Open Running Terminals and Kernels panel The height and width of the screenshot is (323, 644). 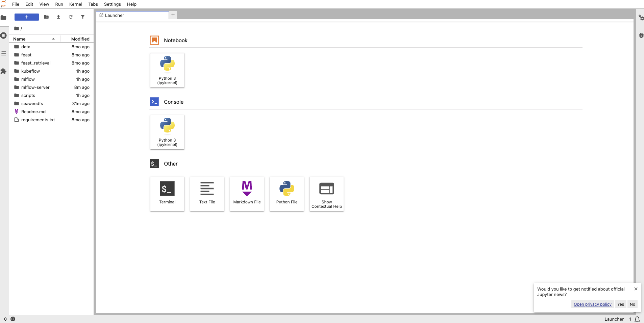3,35
